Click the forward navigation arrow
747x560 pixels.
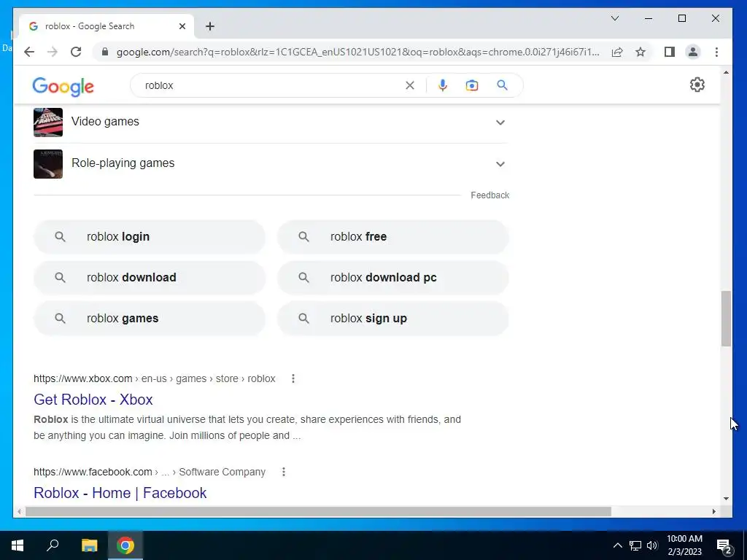click(53, 52)
